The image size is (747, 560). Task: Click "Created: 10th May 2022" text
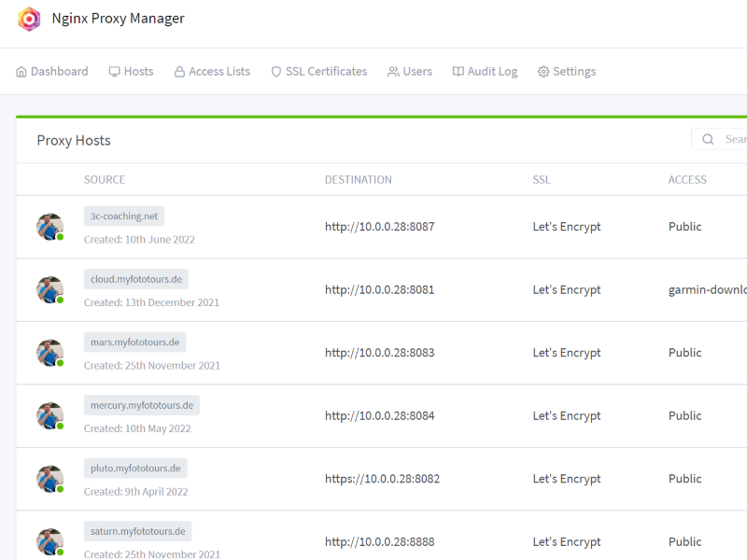point(137,428)
